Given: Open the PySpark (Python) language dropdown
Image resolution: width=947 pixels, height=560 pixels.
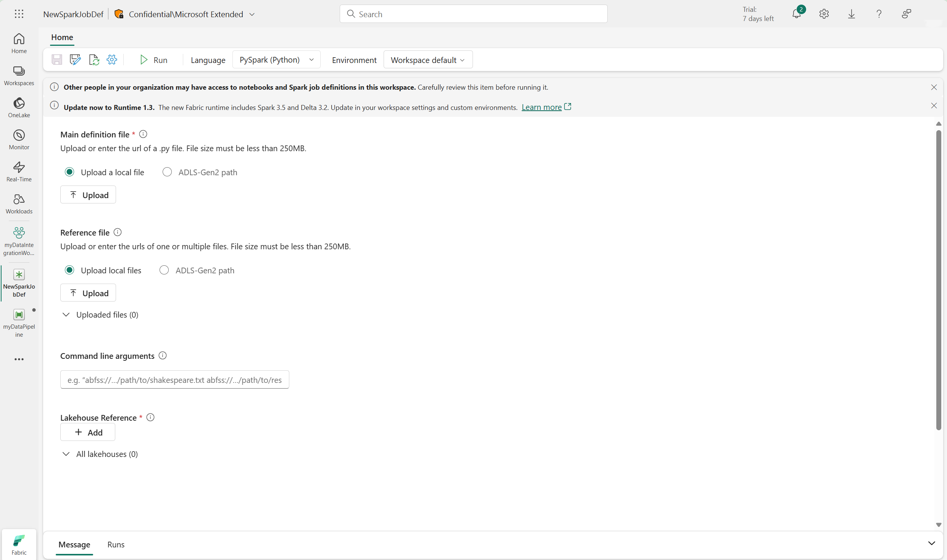Looking at the screenshot, I should (x=276, y=60).
